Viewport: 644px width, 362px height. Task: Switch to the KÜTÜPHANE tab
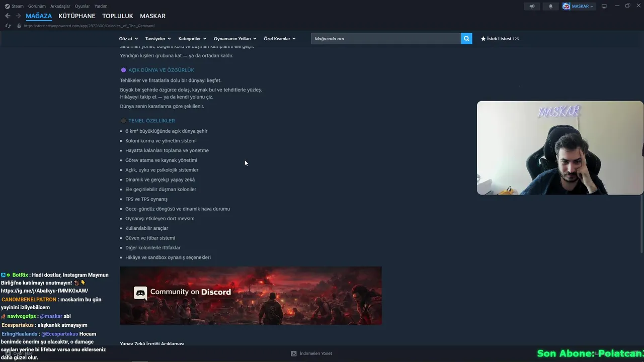pyautogui.click(x=77, y=16)
